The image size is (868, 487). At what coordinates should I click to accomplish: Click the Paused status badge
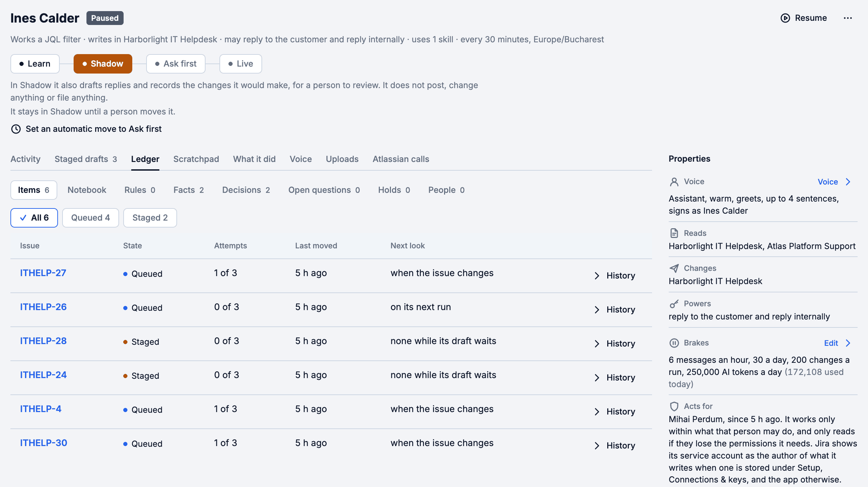(105, 18)
